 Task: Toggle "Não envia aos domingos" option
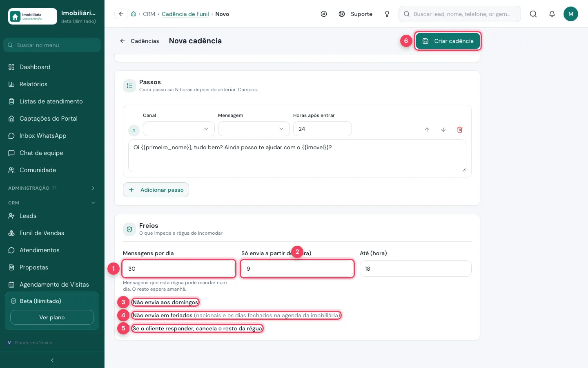click(x=165, y=302)
